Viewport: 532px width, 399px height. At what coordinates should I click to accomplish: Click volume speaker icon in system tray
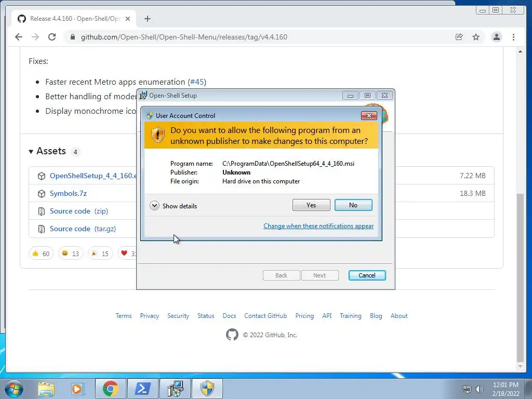(480, 389)
